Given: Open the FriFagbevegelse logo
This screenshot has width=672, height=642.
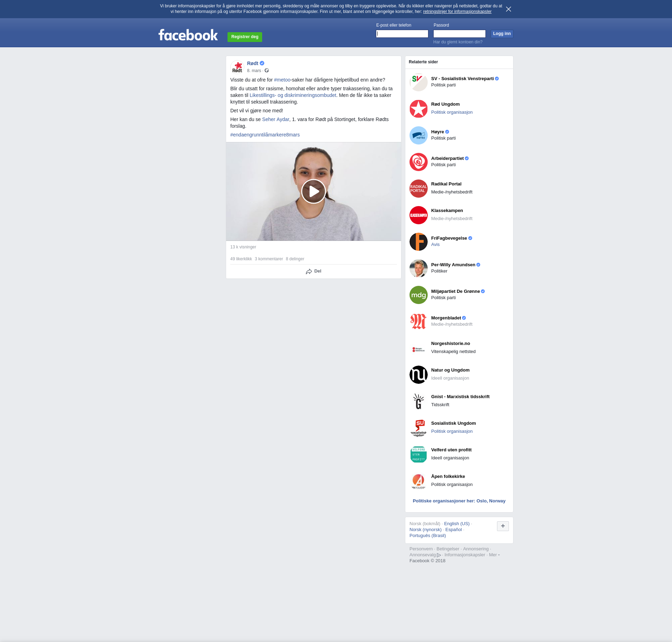Looking at the screenshot, I should pos(419,242).
